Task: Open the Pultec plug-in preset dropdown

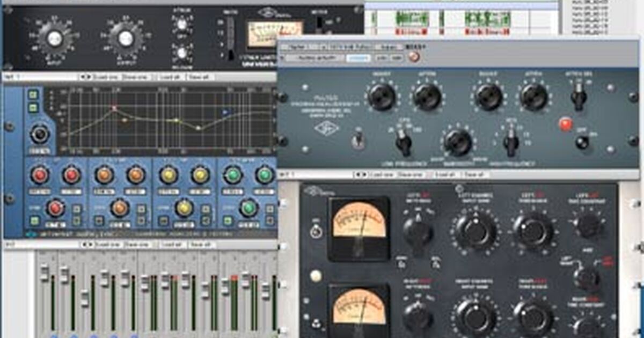Action: 321,57
